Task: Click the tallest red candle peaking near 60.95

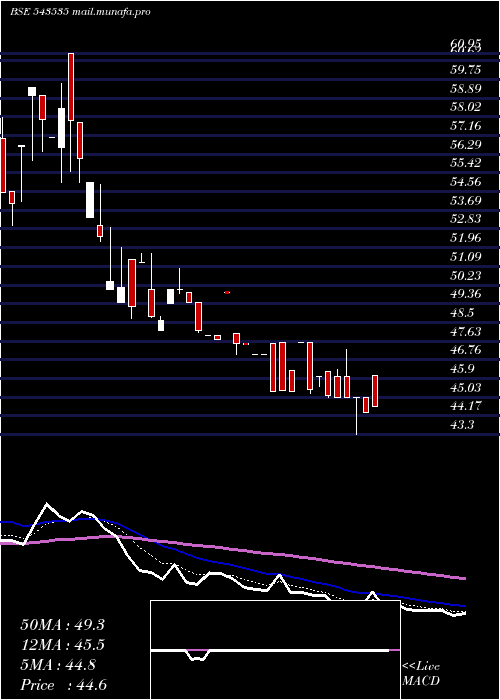Action: (71, 87)
